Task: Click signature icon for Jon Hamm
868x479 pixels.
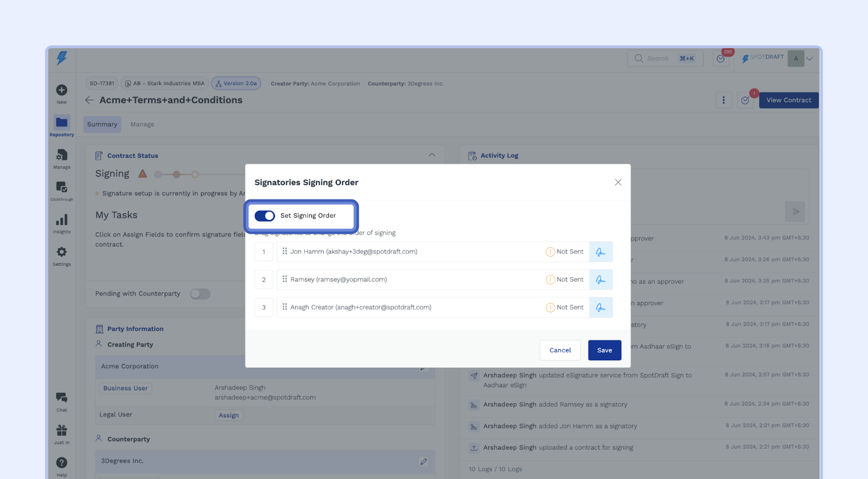Action: pyautogui.click(x=601, y=252)
